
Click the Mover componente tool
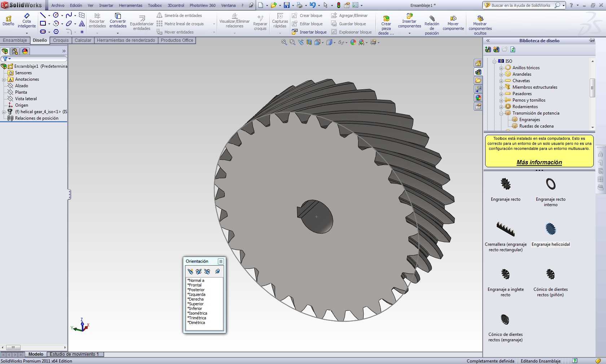[453, 23]
